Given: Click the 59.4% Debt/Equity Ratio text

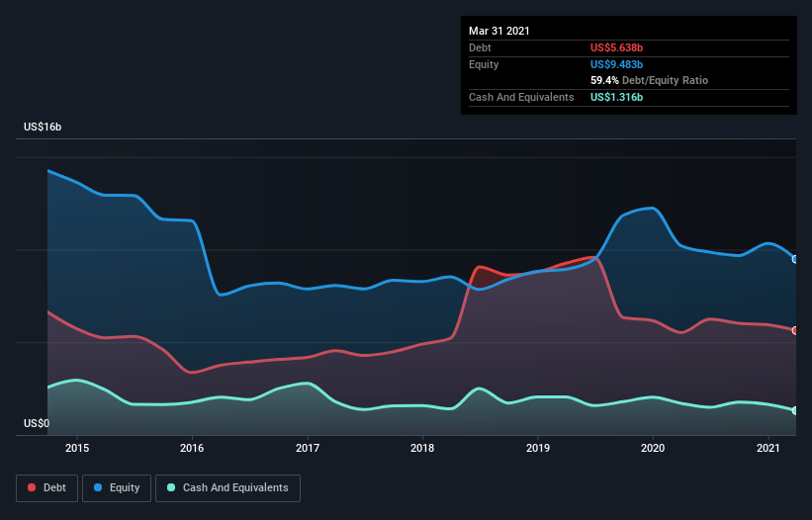Looking at the screenshot, I should (x=650, y=80).
